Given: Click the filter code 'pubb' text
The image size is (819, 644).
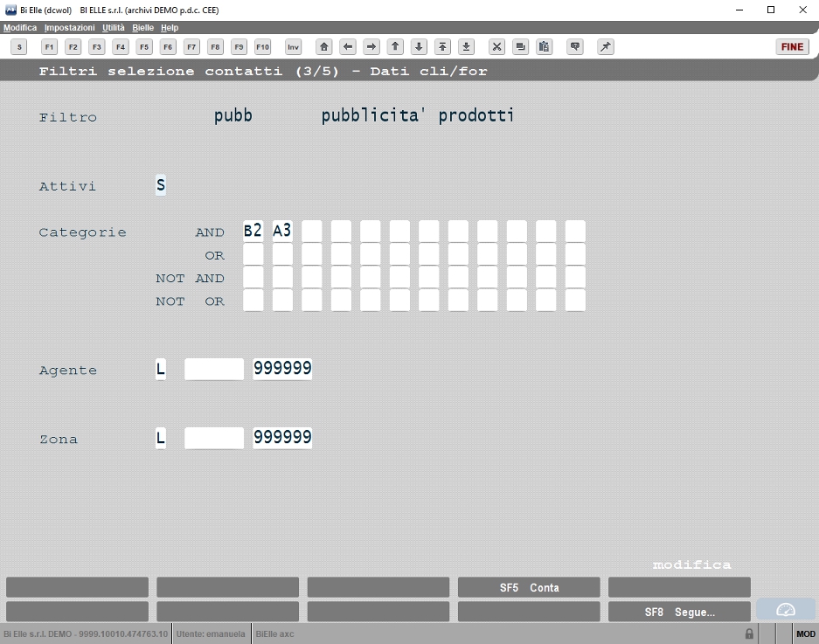Looking at the screenshot, I should coord(233,116).
